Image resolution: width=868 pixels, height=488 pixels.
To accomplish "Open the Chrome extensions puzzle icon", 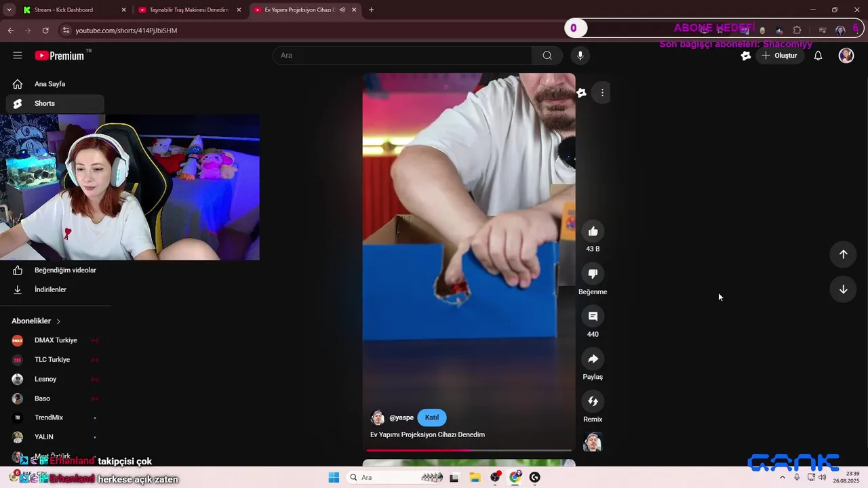I will [x=797, y=30].
